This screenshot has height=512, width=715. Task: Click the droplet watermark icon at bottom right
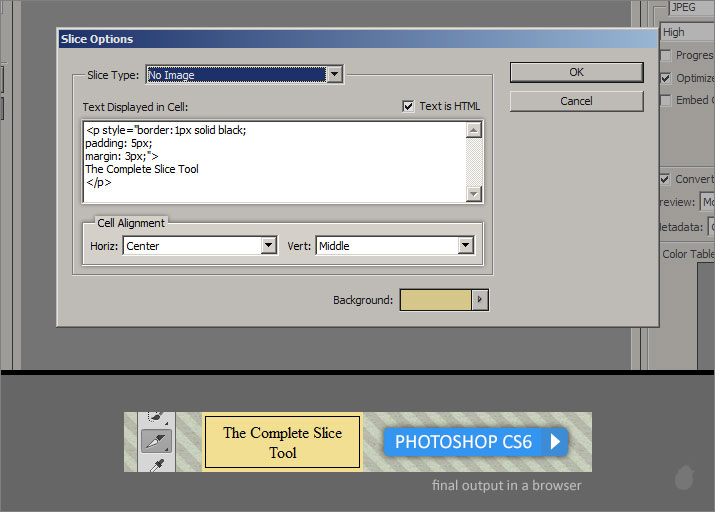pyautogui.click(x=684, y=477)
